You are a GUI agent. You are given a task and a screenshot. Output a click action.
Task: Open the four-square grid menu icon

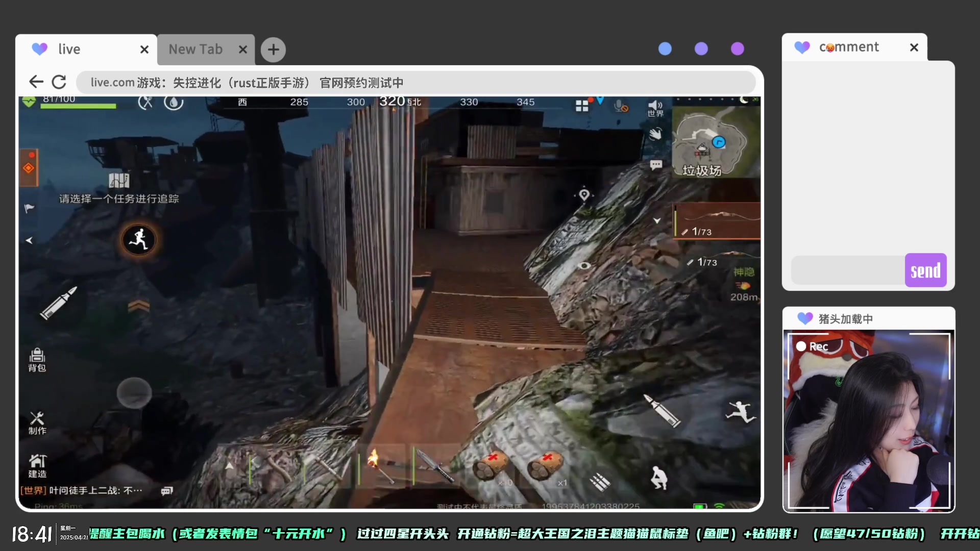click(x=582, y=106)
